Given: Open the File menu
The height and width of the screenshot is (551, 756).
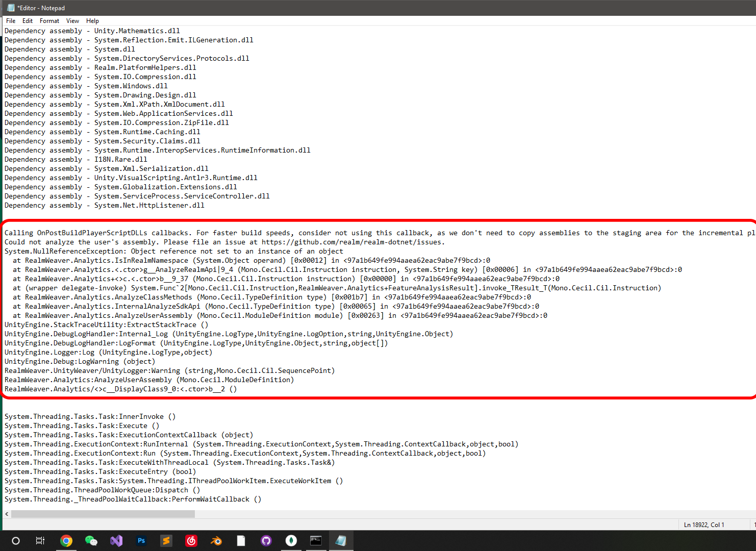Looking at the screenshot, I should [11, 21].
